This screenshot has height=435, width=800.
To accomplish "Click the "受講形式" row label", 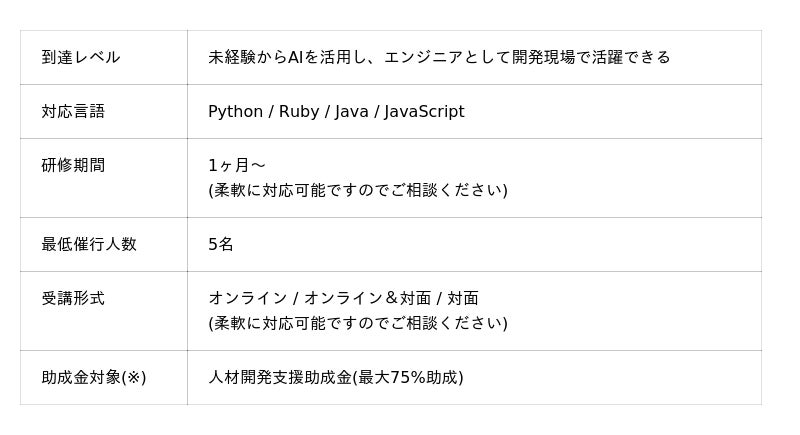I will (73, 298).
